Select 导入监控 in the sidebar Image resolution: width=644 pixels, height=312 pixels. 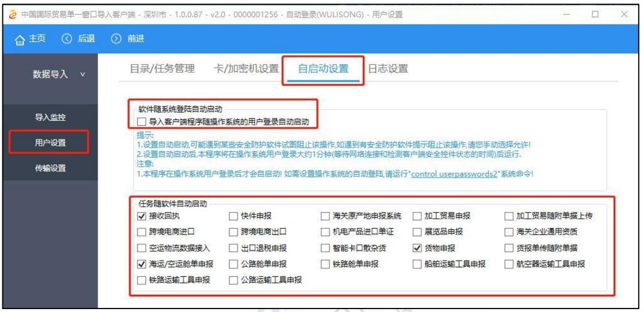pos(51,118)
